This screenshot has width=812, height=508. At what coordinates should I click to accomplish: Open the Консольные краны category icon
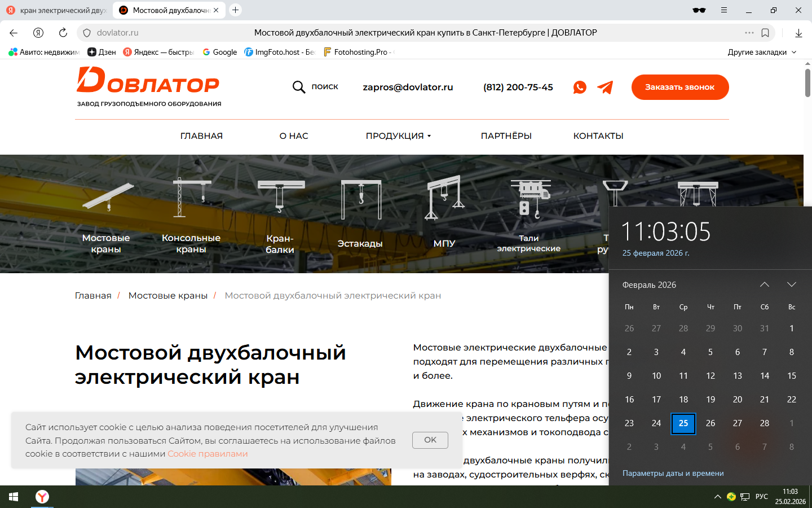191,199
